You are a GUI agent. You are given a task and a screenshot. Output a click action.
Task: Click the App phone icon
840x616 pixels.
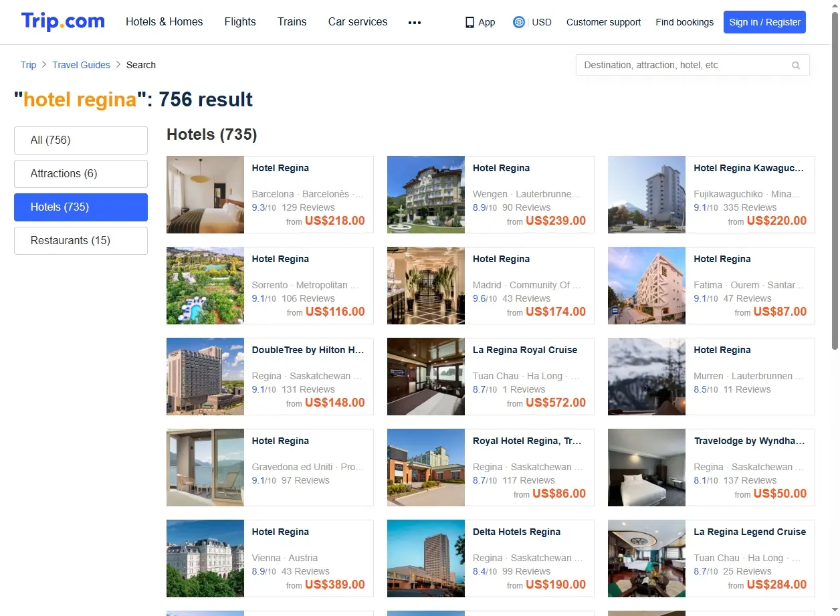469,22
